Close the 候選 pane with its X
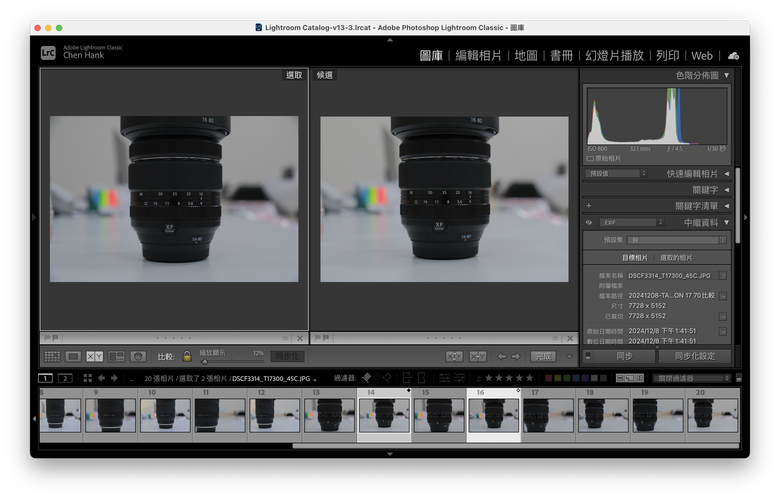This screenshot has height=498, width=780. (570, 338)
